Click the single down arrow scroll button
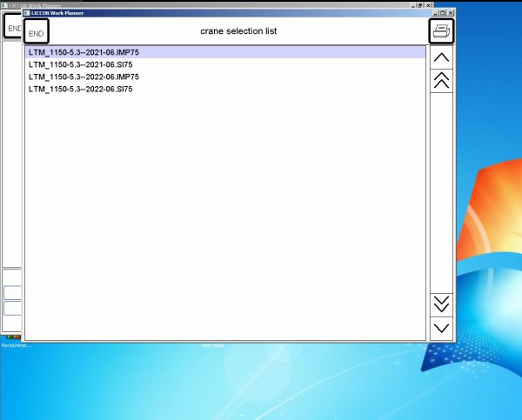Screen dimensions: 522x420 coord(441,329)
